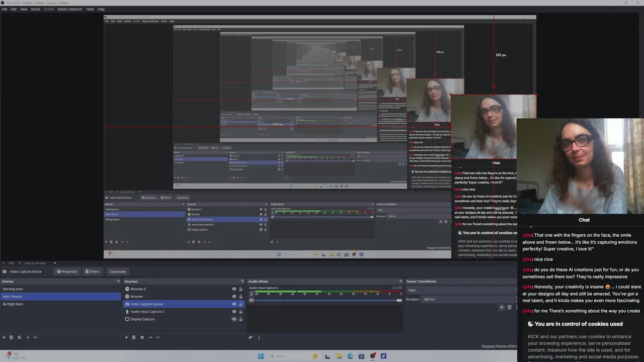Pop out the Audio Mixer dock

click(x=400, y=282)
